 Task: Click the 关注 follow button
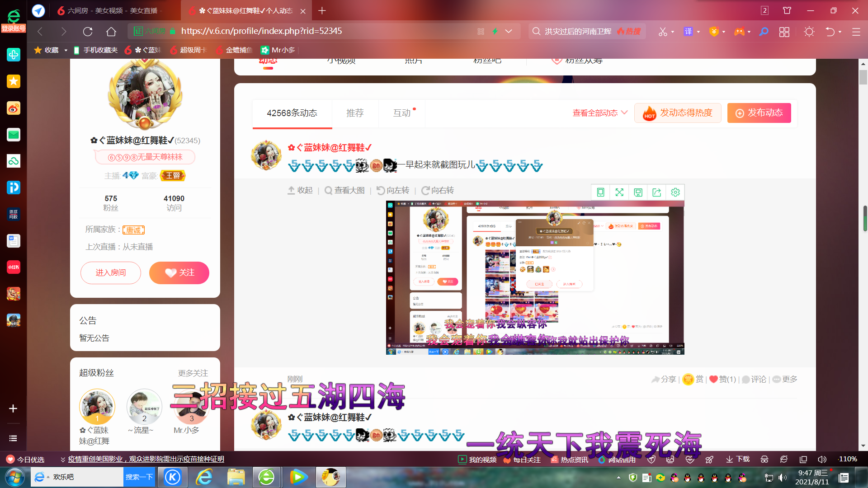click(179, 273)
